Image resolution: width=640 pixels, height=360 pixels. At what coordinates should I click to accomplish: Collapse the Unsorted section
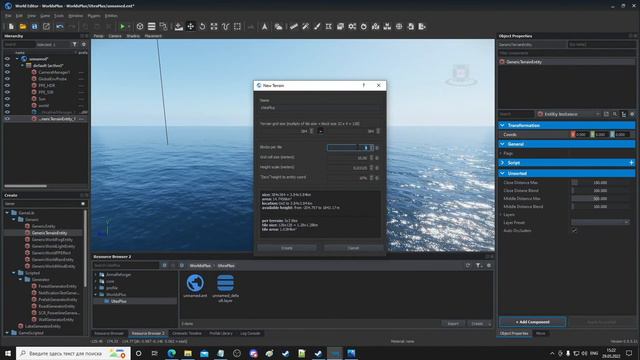point(502,173)
